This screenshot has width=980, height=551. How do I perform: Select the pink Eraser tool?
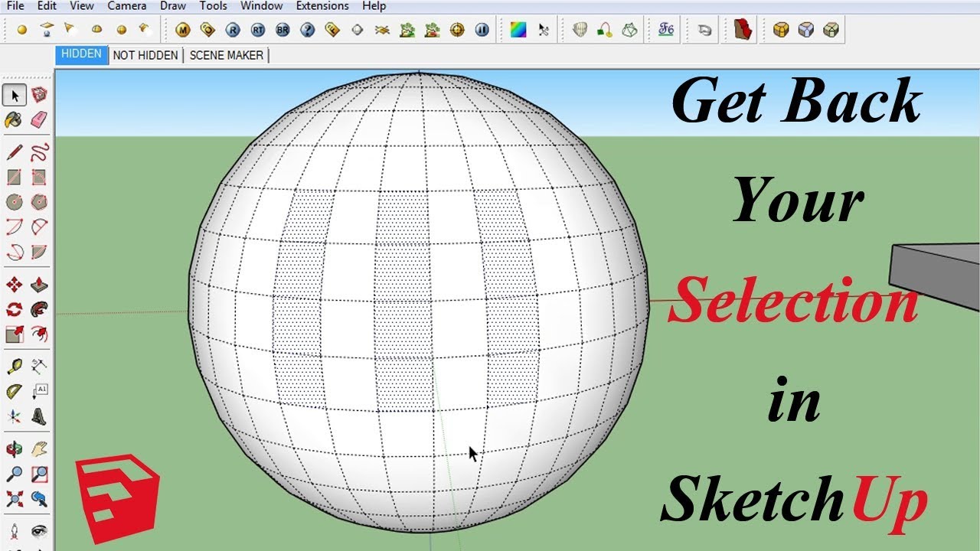tap(39, 119)
